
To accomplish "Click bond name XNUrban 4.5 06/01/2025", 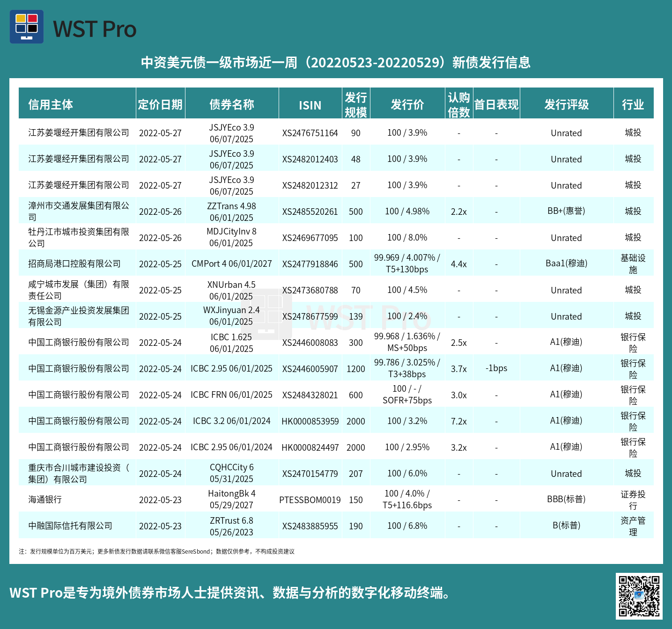I will [231, 290].
